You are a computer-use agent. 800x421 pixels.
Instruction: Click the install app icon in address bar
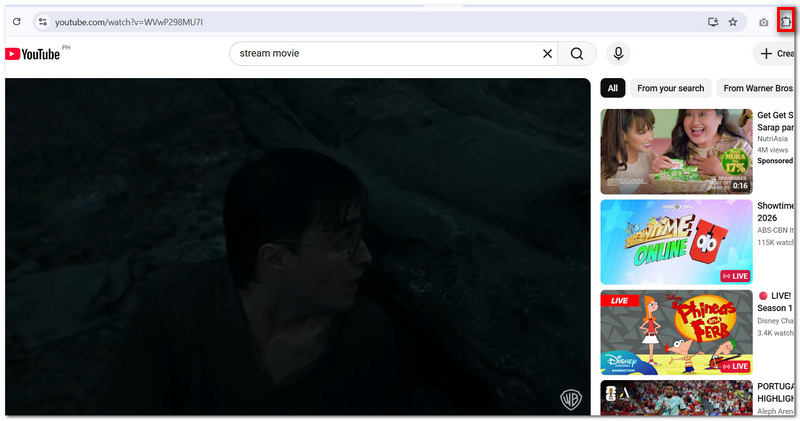click(x=713, y=22)
